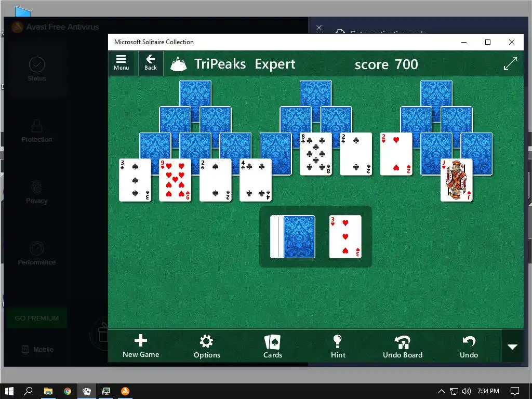This screenshot has width=532, height=399.
Task: Toggle full screen with the diagonal arrows icon
Action: pyautogui.click(x=510, y=63)
